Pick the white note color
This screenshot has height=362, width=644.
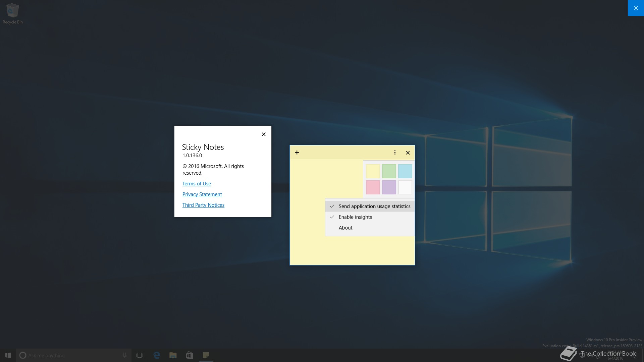pyautogui.click(x=405, y=187)
